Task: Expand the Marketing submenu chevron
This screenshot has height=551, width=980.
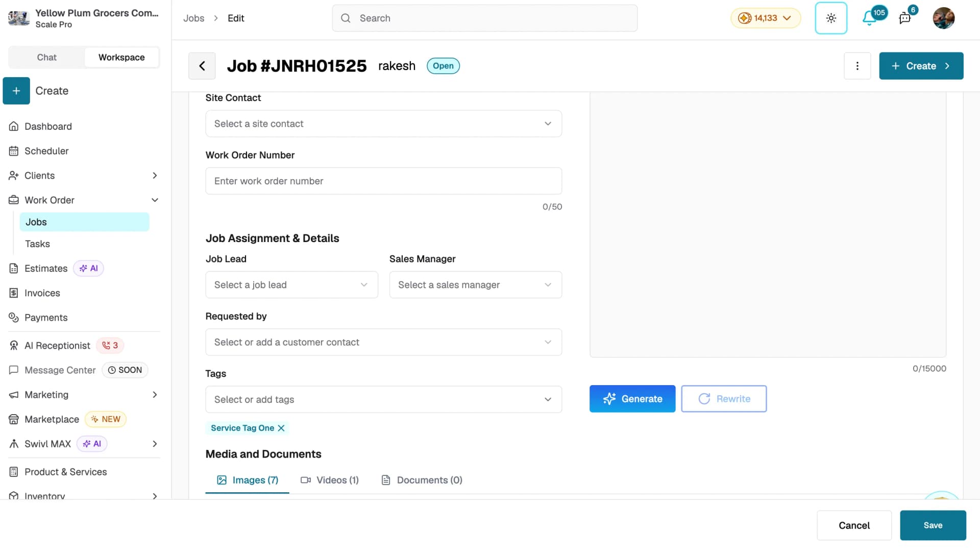Action: 155,395
